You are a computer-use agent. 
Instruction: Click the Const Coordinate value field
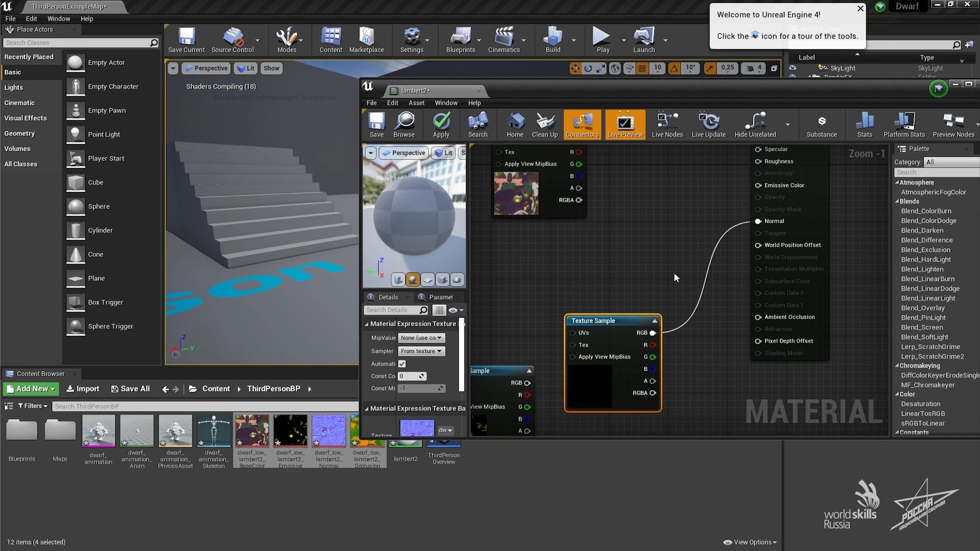[x=412, y=376]
